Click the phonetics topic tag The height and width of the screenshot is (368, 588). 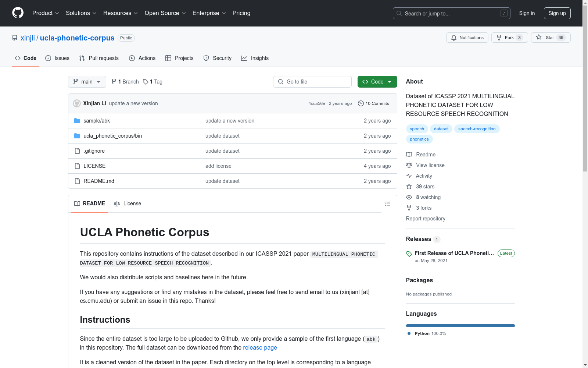click(x=419, y=139)
